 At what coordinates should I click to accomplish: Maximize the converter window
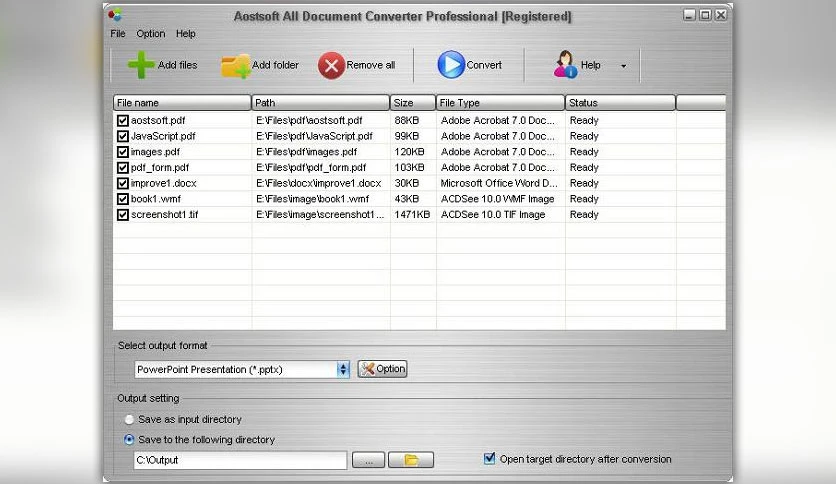click(x=705, y=15)
